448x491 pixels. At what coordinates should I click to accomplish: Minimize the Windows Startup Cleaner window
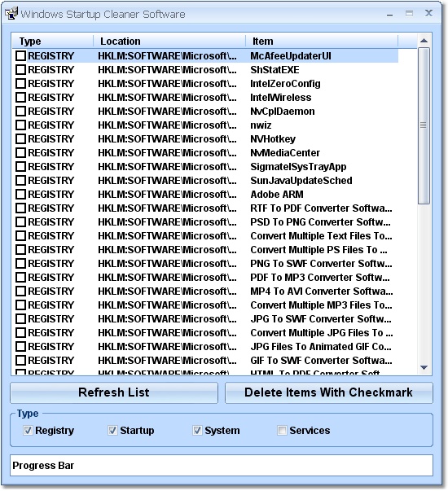pos(389,14)
